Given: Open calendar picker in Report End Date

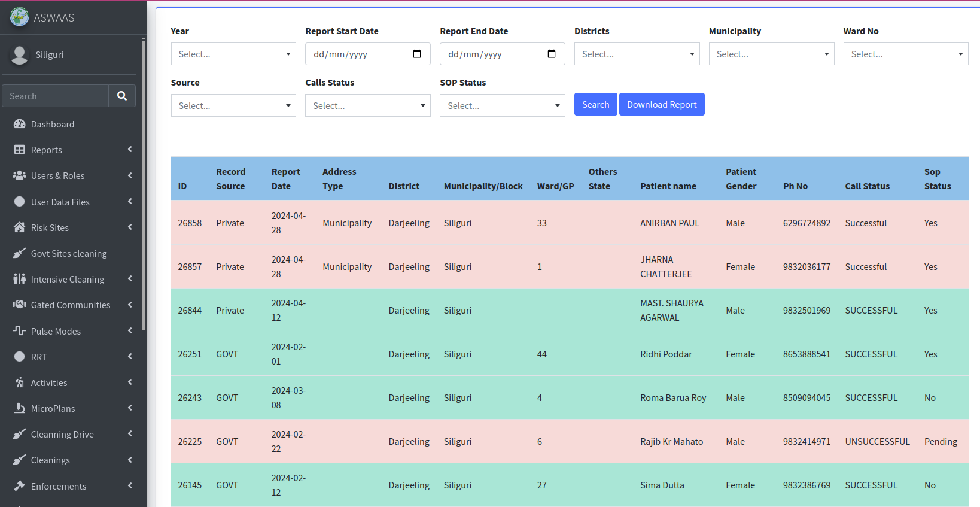Looking at the screenshot, I should pyautogui.click(x=552, y=54).
